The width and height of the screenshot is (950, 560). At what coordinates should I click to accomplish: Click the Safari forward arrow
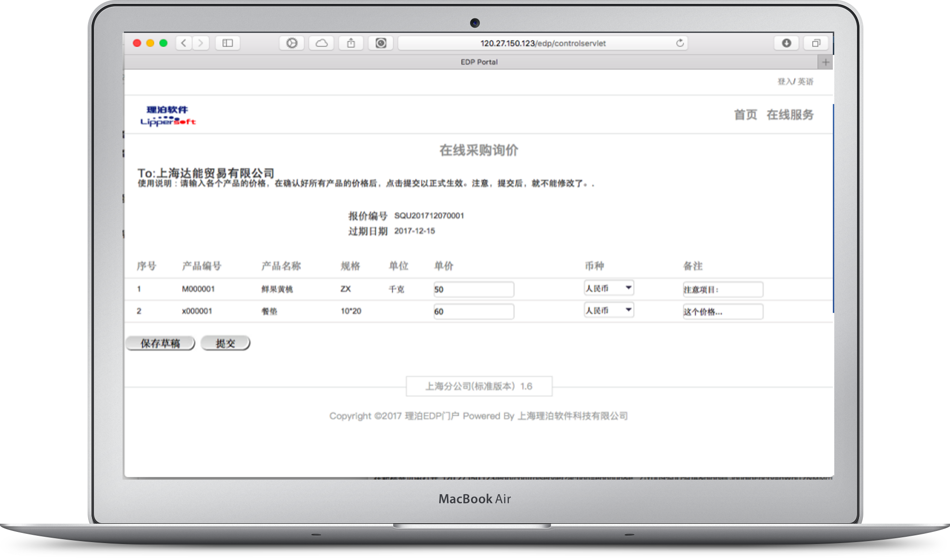pos(200,43)
